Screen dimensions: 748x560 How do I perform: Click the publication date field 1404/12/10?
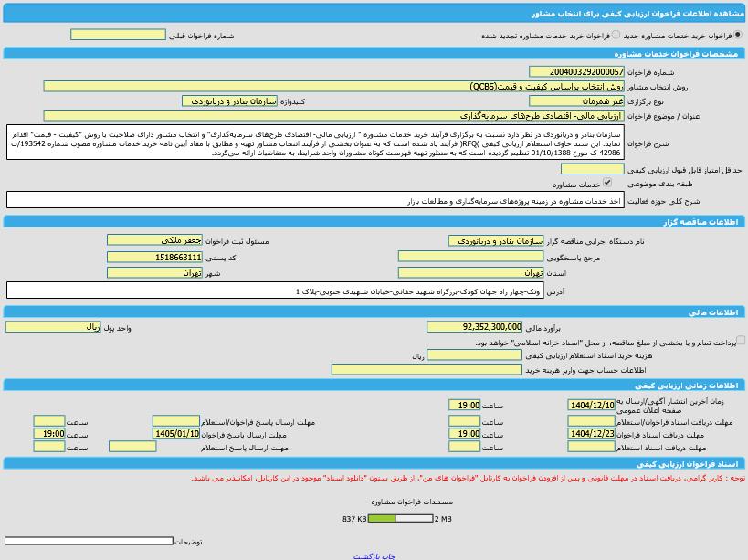pos(591,405)
